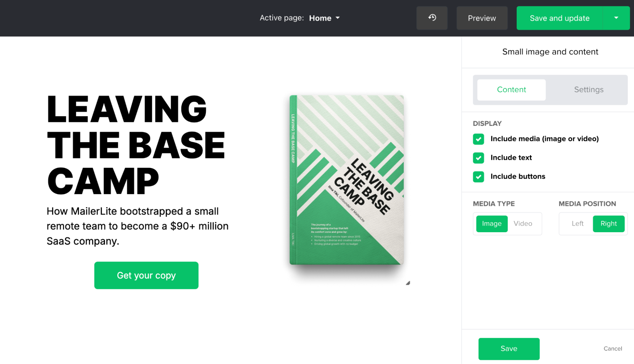Switch to the Content tab

tap(512, 90)
